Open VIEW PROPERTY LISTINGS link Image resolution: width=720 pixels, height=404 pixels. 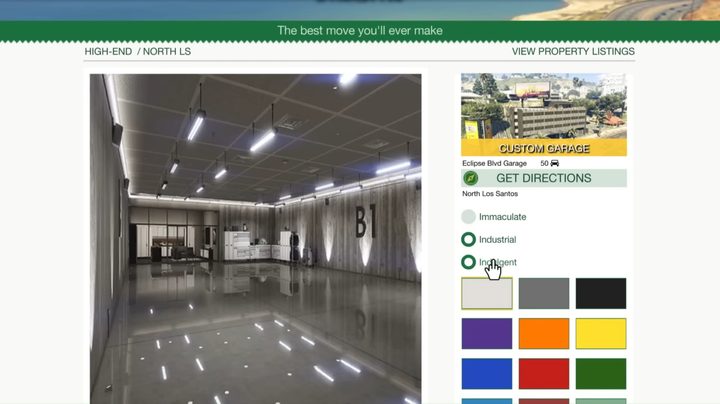click(573, 51)
